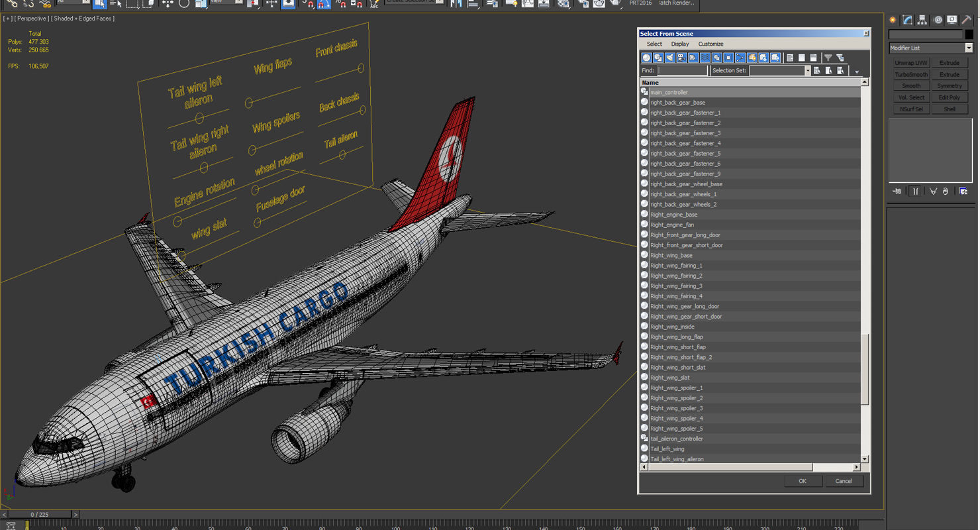Toggle Show End Result icon
The height and width of the screenshot is (530, 980).
pos(916,191)
